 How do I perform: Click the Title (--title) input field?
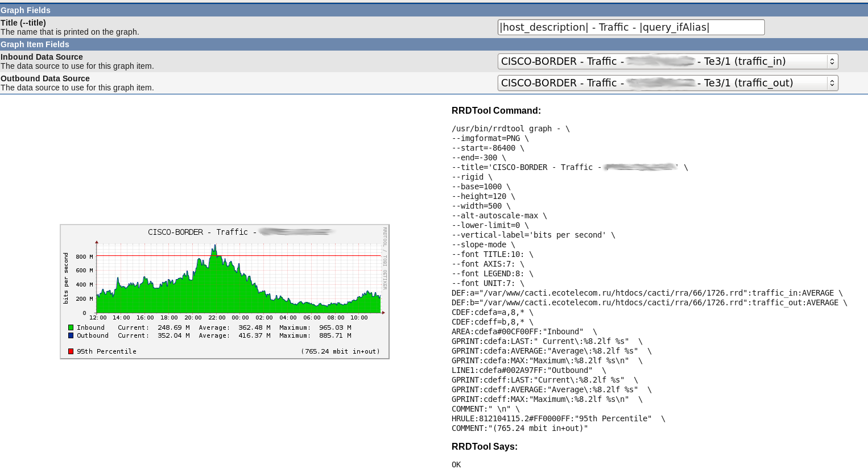(631, 27)
